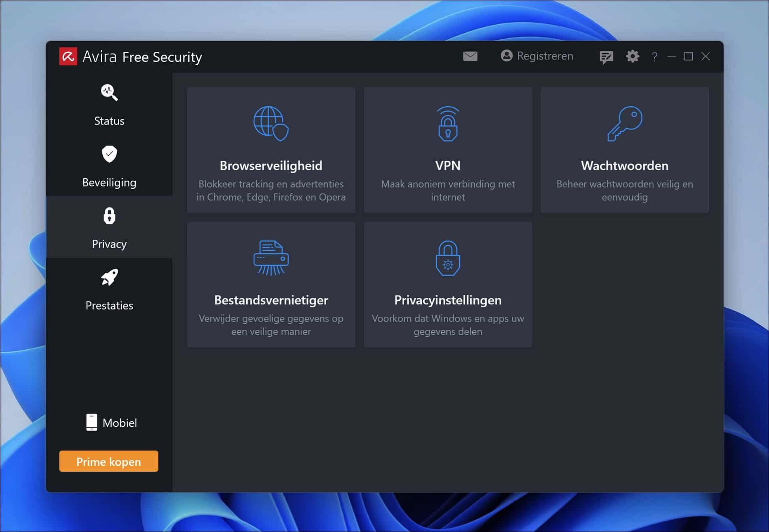Open the Bestandsvernietiger title
The width and height of the screenshot is (769, 532).
(271, 300)
